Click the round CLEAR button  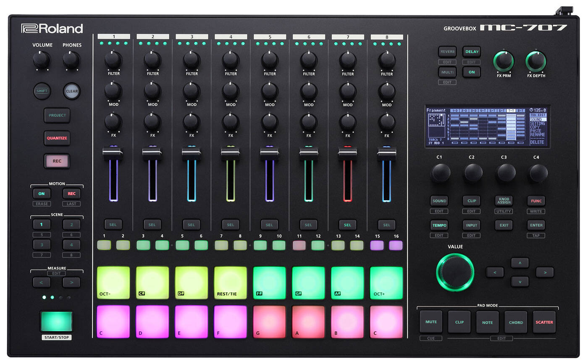pyautogui.click(x=72, y=91)
